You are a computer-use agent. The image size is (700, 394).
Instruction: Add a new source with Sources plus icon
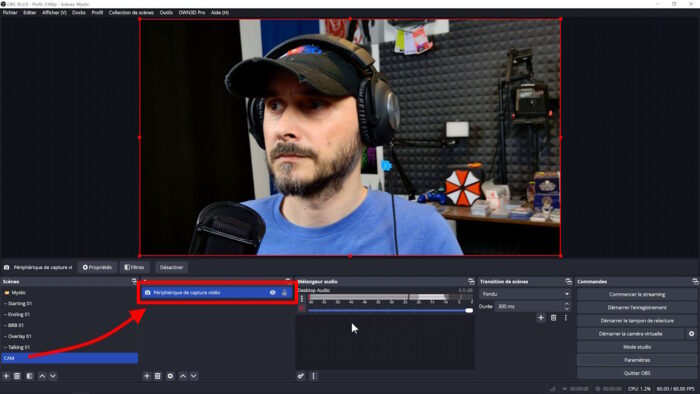point(147,376)
